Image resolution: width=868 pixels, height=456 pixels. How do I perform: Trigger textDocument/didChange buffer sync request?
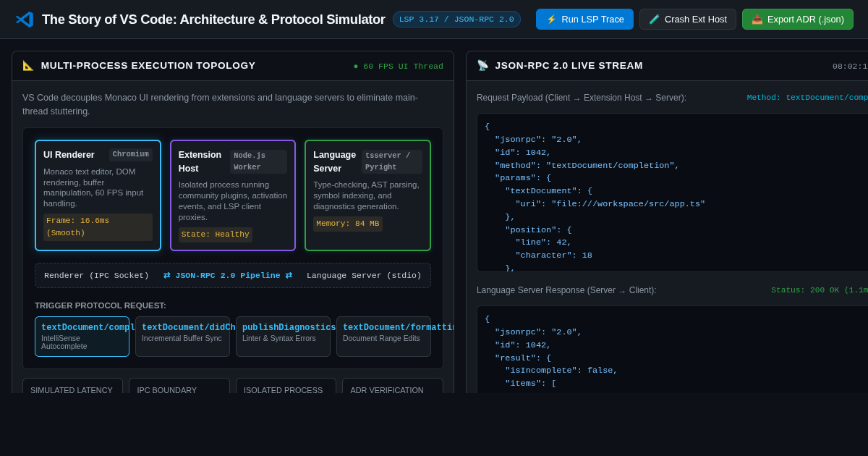pos(182,337)
